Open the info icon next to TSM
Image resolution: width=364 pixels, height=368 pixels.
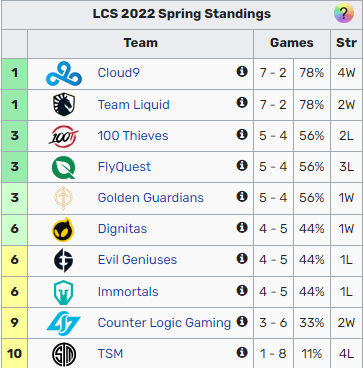(x=242, y=352)
